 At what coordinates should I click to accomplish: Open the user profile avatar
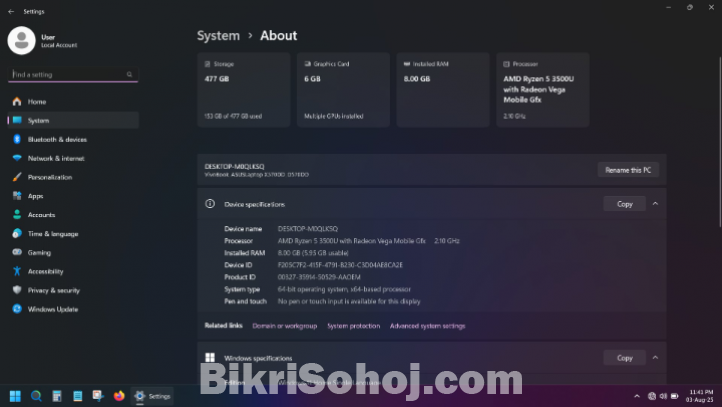coord(21,41)
